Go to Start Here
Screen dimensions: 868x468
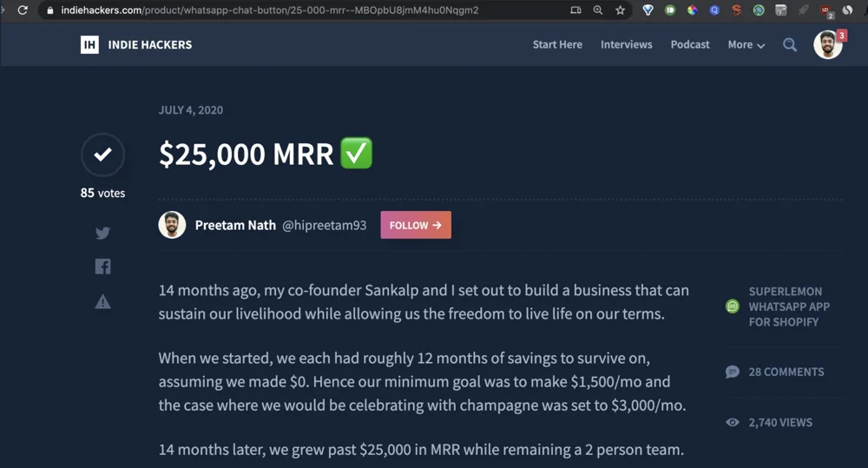557,45
